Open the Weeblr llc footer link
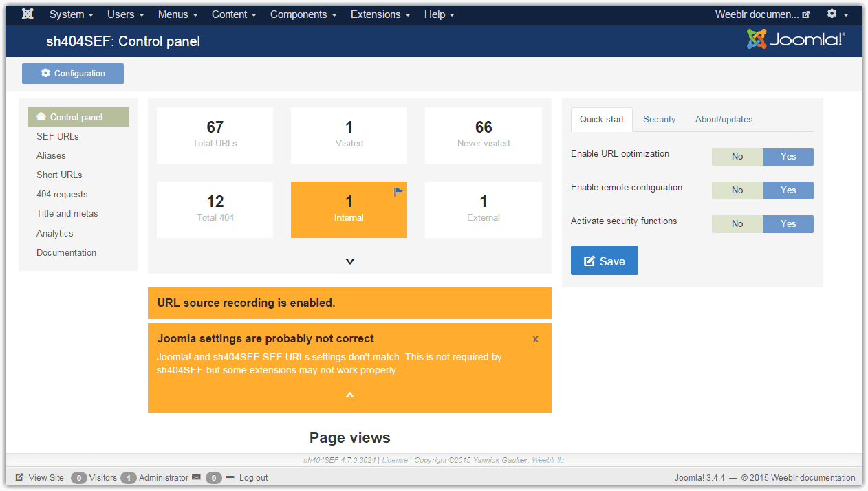Screen dimensions: 868x491 (547, 460)
